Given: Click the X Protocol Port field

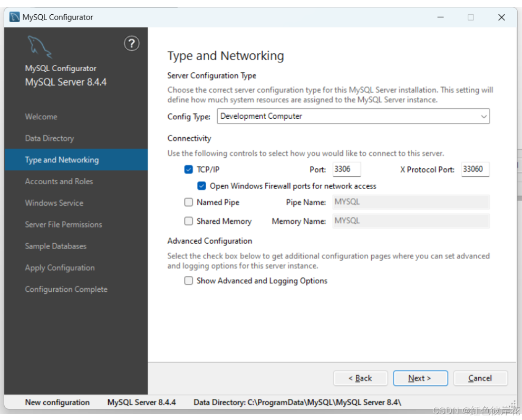Looking at the screenshot, I should point(475,169).
